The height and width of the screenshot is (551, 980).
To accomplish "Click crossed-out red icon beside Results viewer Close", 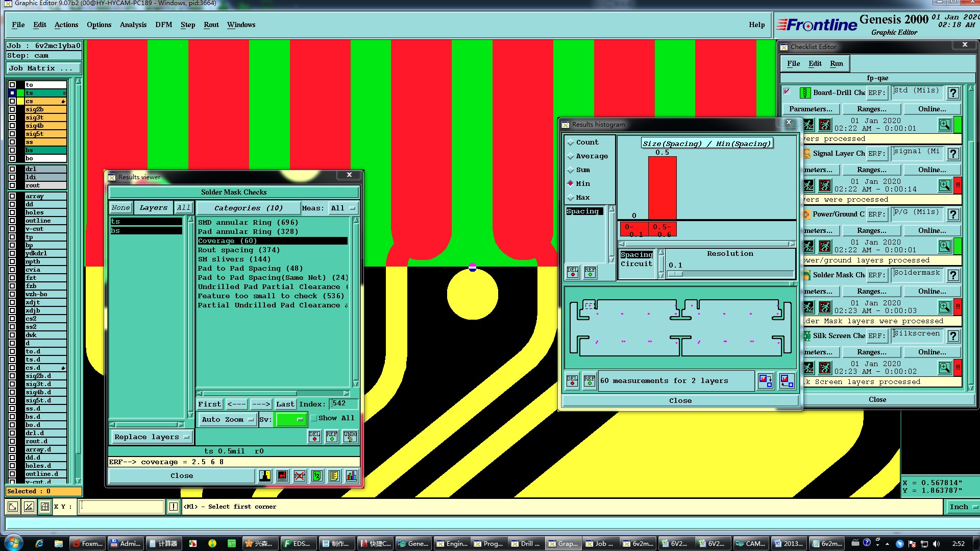I will point(300,476).
